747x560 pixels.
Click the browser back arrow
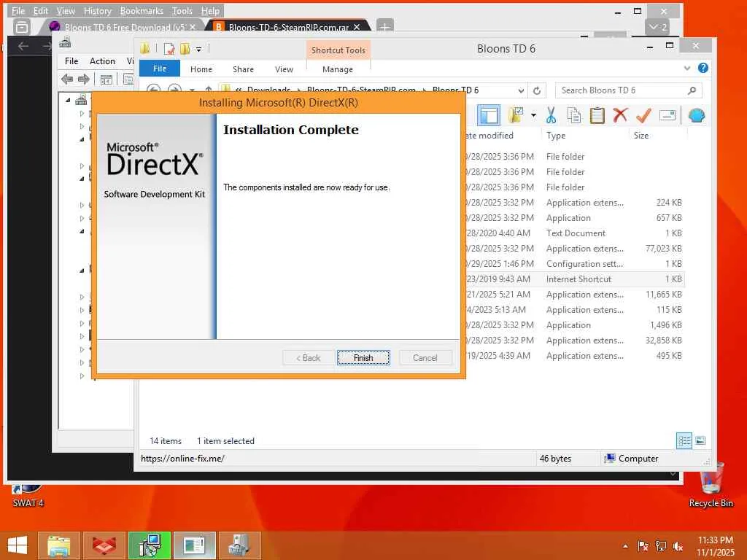(x=23, y=46)
